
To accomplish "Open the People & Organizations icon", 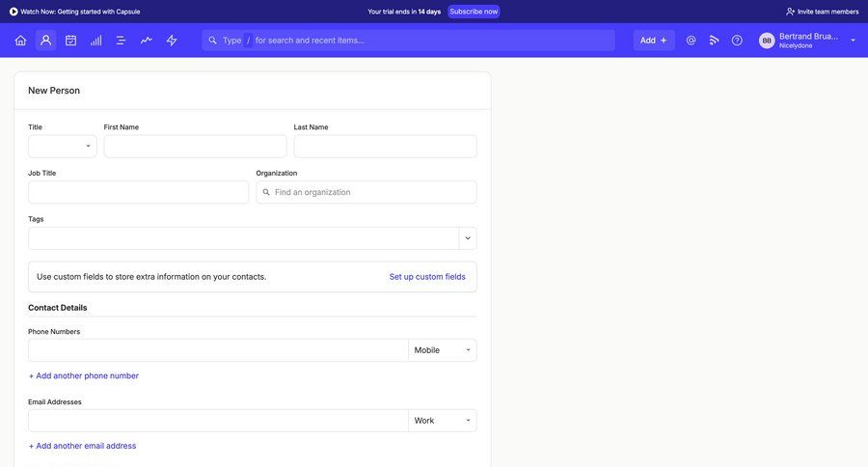I will click(x=45, y=41).
